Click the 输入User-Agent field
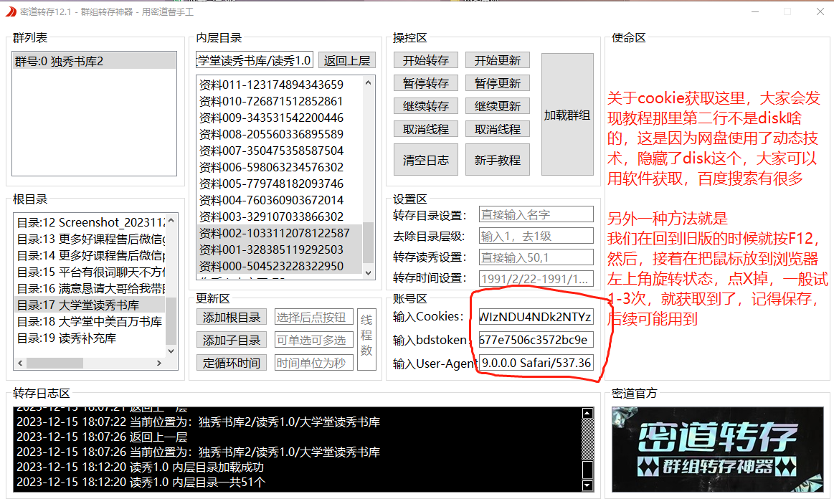This screenshot has width=834, height=504. pos(536,363)
